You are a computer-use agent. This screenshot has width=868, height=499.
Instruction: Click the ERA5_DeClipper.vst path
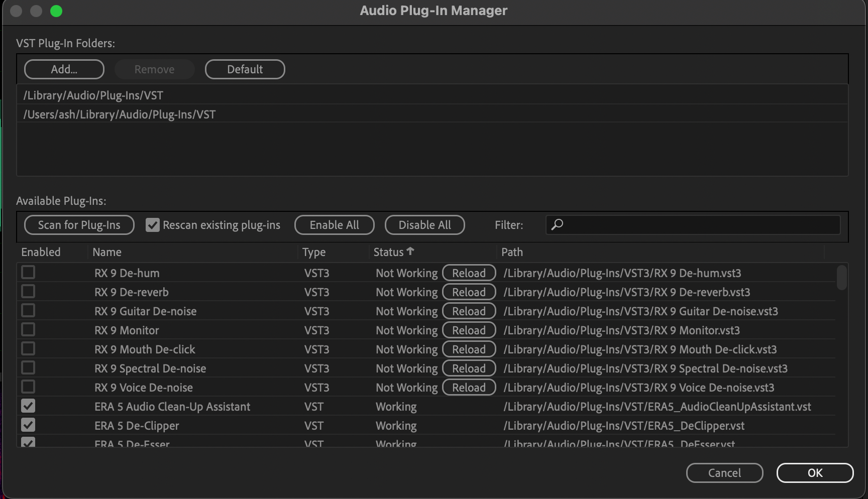[x=624, y=426]
